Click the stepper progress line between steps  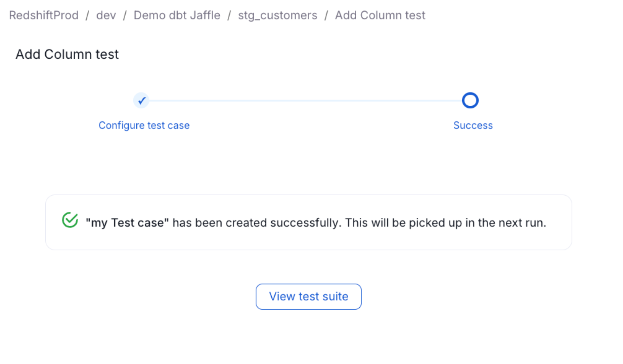click(x=306, y=100)
